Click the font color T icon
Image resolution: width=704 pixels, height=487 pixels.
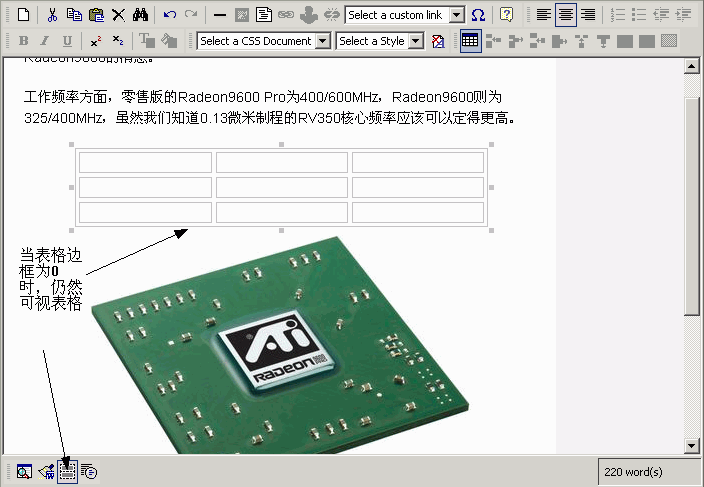click(147, 41)
